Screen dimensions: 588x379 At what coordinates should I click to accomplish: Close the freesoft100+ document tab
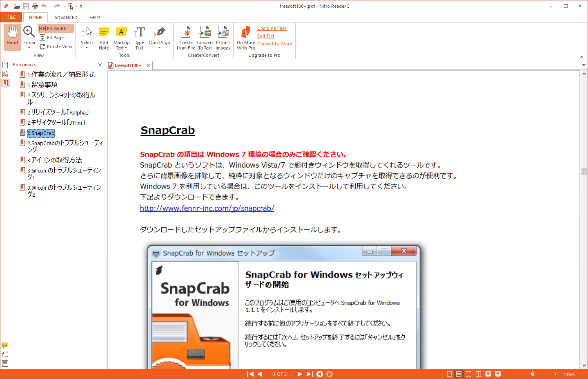(x=148, y=65)
